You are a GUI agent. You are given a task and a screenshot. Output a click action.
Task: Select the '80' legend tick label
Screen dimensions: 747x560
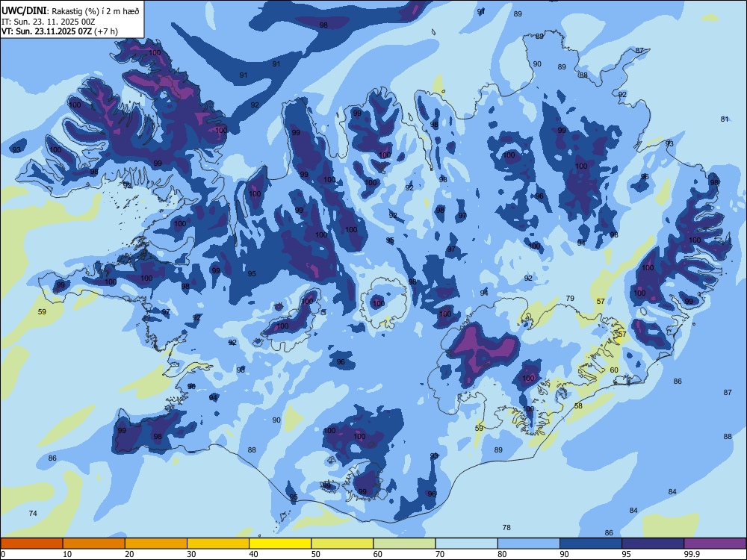click(502, 554)
